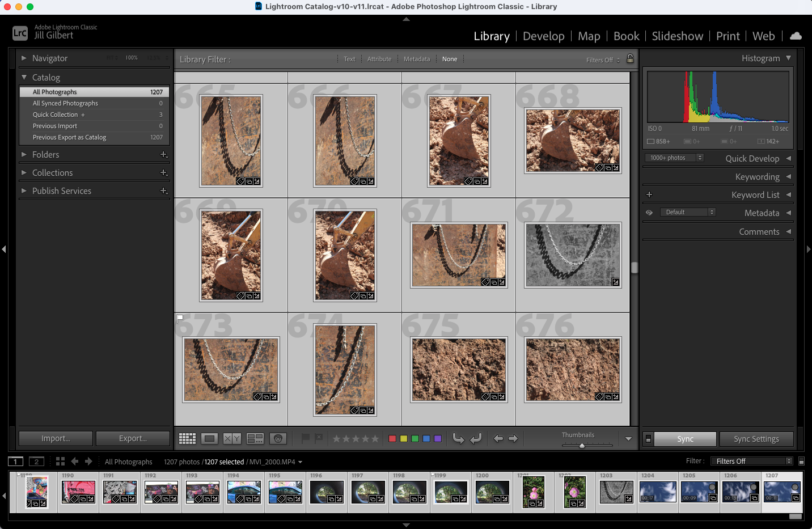
Task: Flag the selected photo as a pick
Action: pyautogui.click(x=306, y=438)
